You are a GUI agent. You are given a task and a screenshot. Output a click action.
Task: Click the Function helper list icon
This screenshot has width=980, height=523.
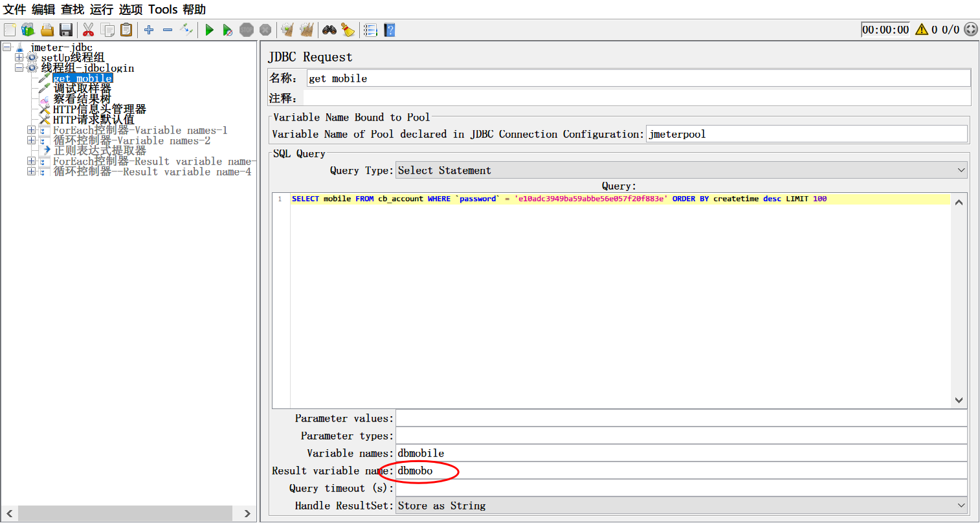click(370, 30)
